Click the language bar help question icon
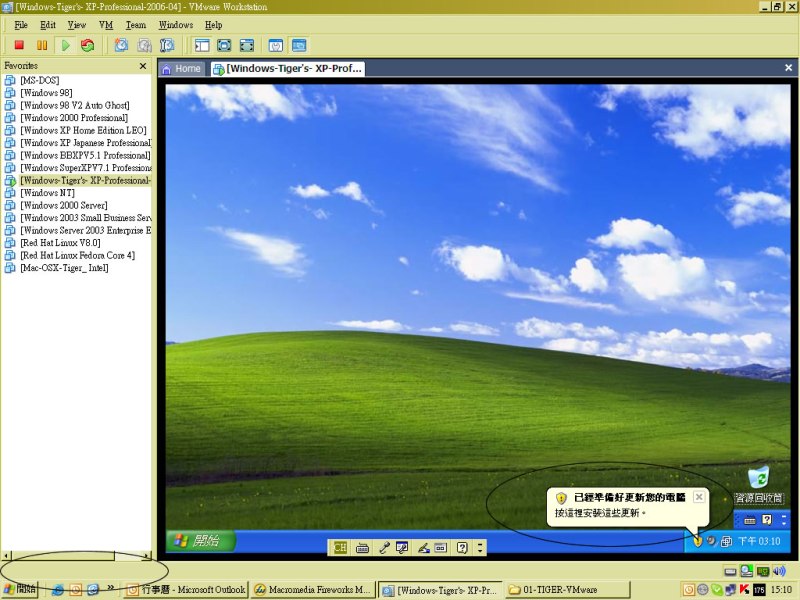Screen dimensions: 800x600 click(x=462, y=548)
